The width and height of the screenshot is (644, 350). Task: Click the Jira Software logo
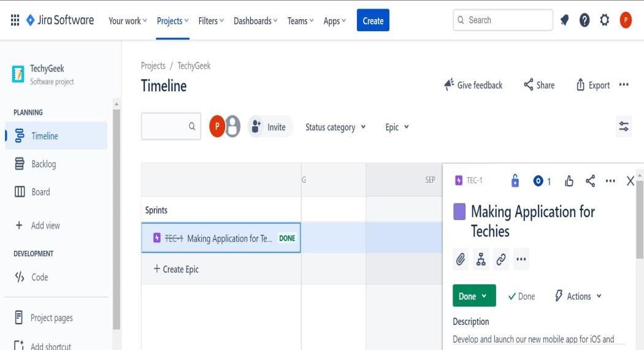60,20
